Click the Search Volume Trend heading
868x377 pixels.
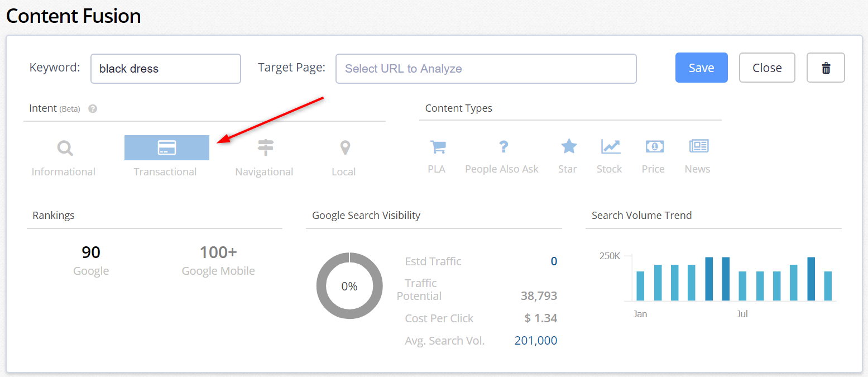642,216
